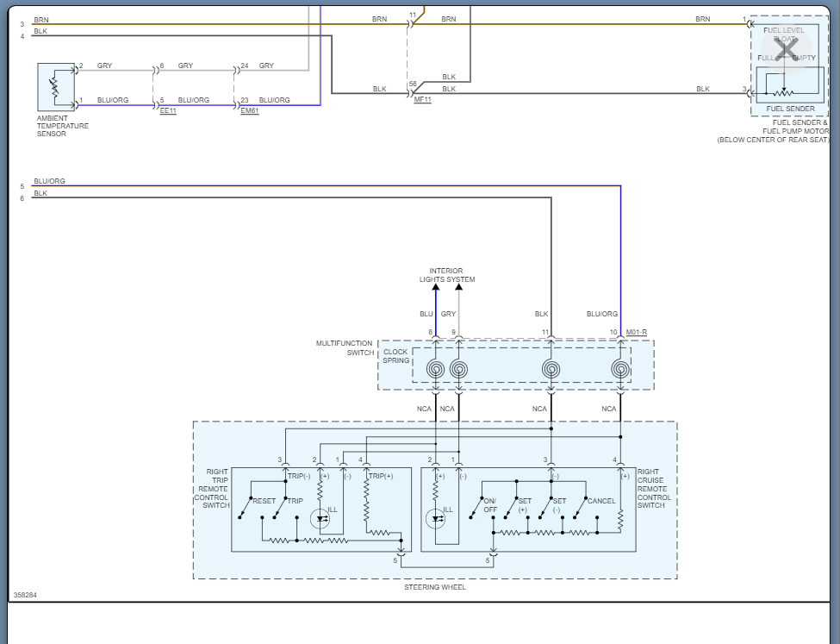Click the RESET switch contact symbol

tap(246, 509)
